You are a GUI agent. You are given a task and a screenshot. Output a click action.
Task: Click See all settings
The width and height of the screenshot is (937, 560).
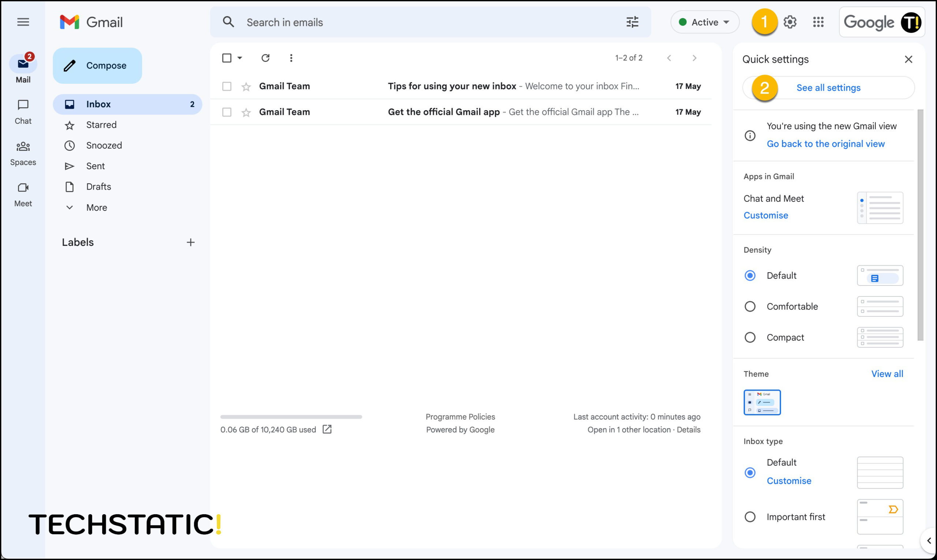tap(828, 87)
